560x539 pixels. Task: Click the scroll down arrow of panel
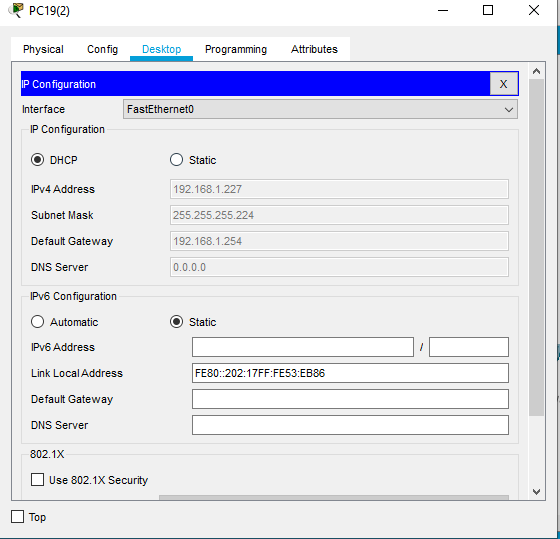536,492
